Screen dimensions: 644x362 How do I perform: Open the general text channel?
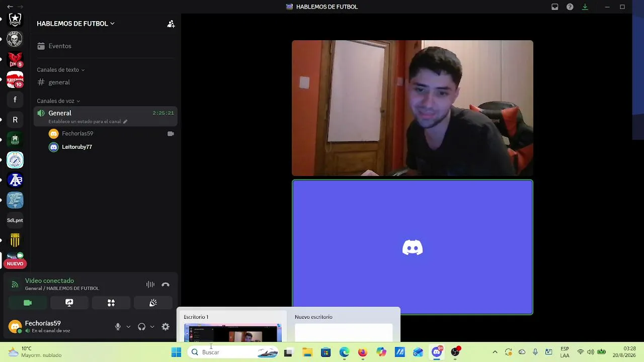(59, 82)
